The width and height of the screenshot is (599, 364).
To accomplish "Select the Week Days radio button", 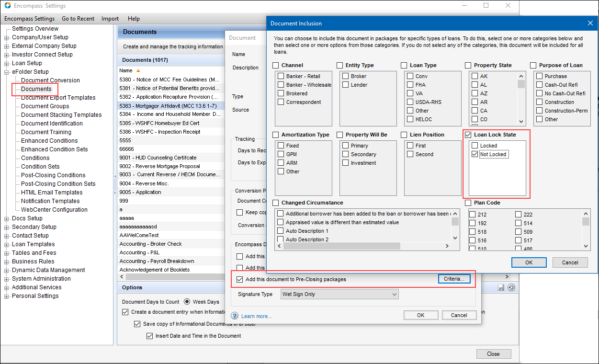I will point(187,302).
